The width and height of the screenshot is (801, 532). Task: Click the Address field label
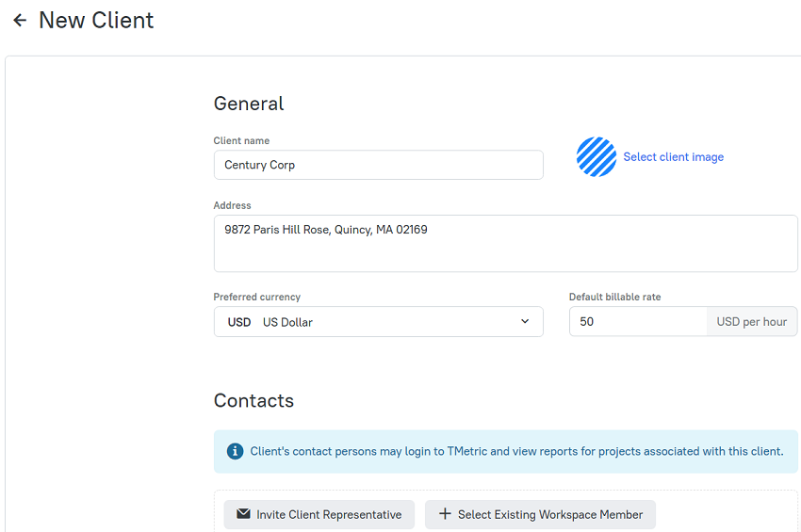tap(232, 205)
